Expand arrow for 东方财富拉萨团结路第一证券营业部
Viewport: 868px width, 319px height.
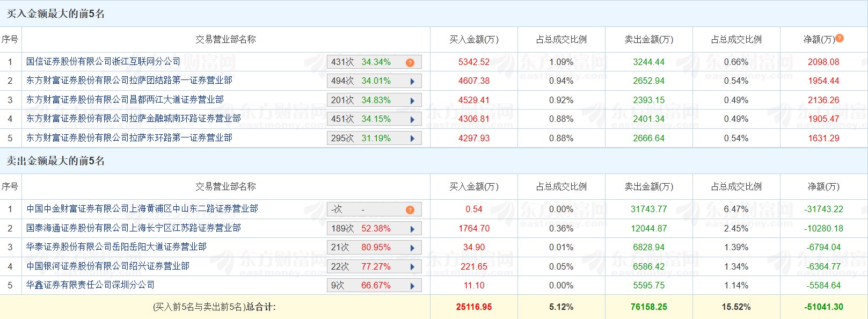[412, 82]
